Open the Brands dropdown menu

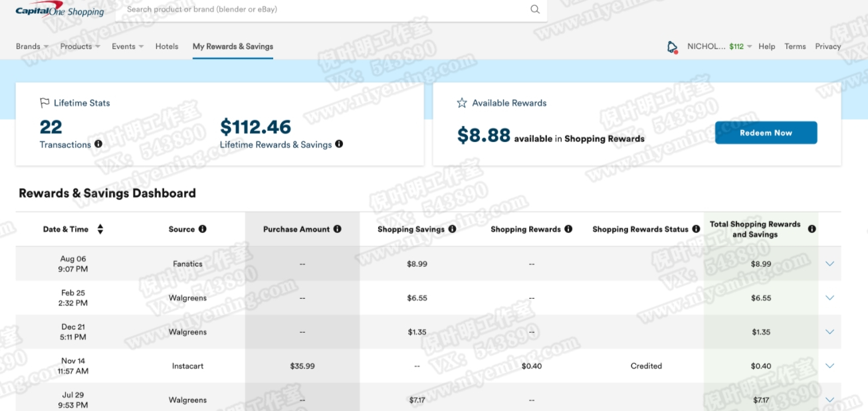click(x=32, y=46)
